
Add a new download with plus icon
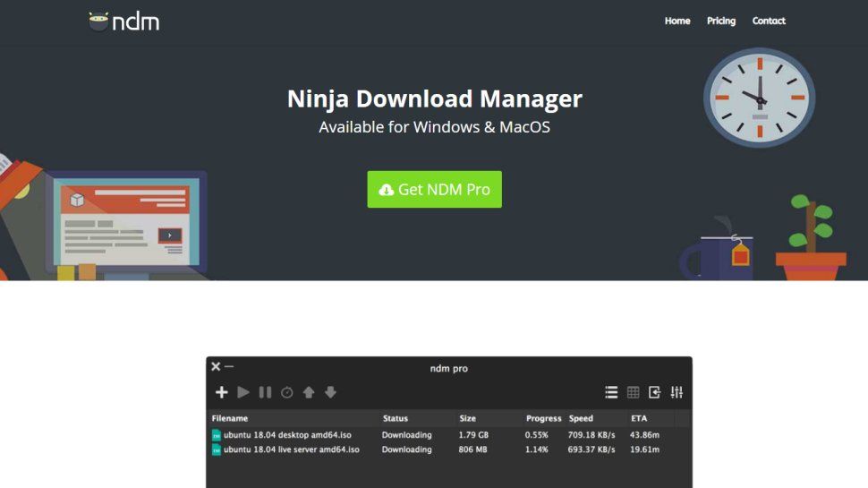[221, 392]
